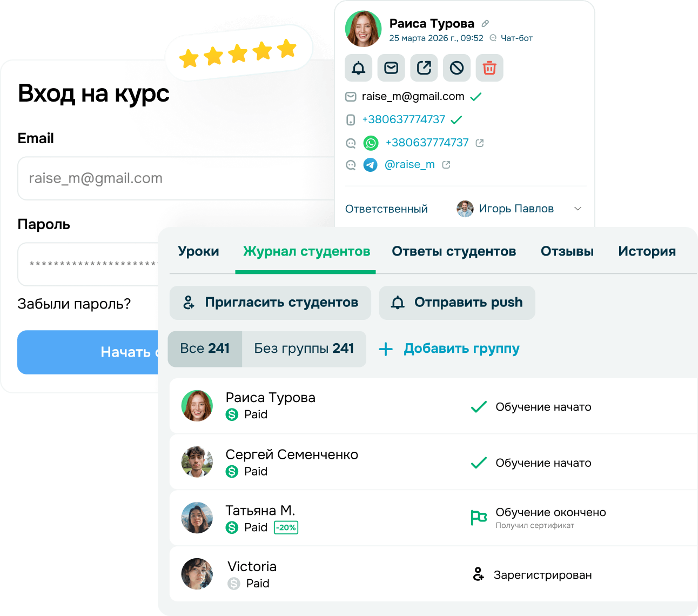
Task: Click the Забыли пароль? link
Action: point(74,304)
